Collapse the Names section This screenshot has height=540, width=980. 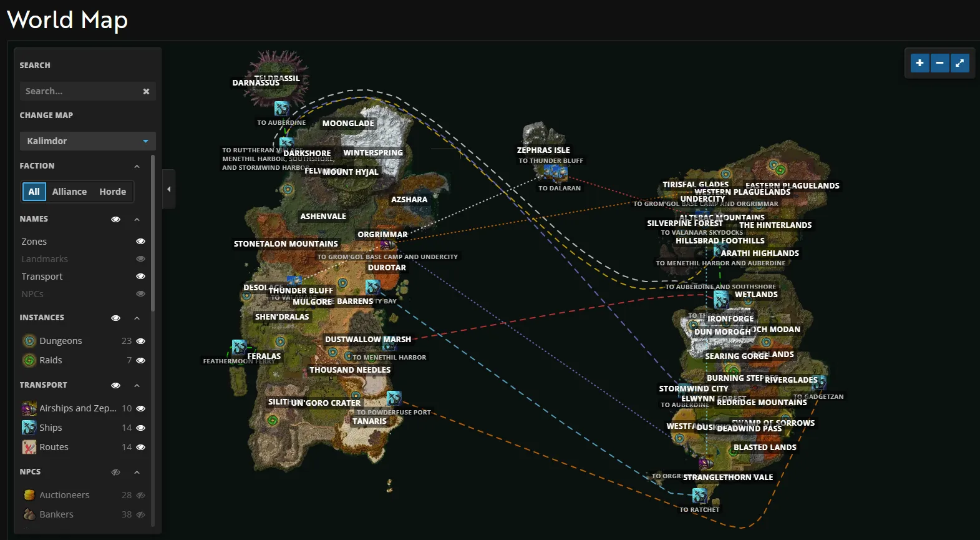pyautogui.click(x=137, y=219)
